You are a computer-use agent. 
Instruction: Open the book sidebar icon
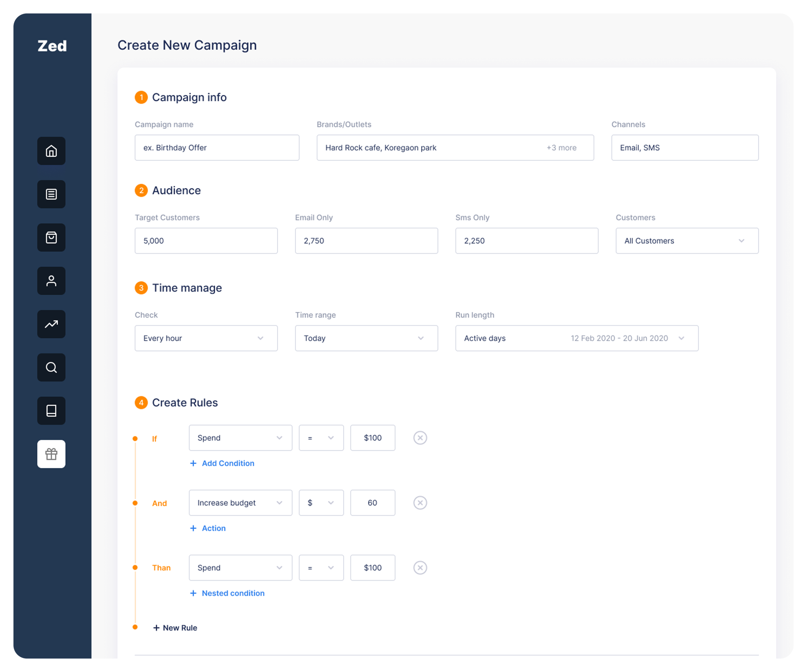tap(51, 411)
